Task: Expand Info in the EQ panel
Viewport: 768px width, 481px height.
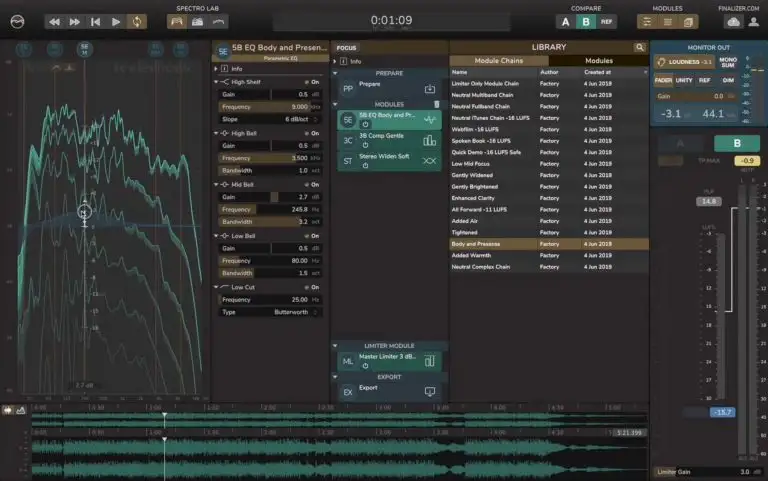Action: pos(216,69)
